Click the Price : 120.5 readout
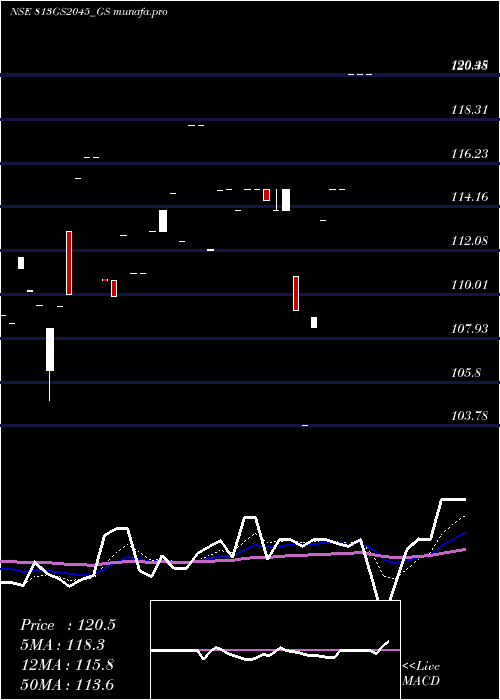Viewport: 500px width, 700px height. tap(68, 625)
